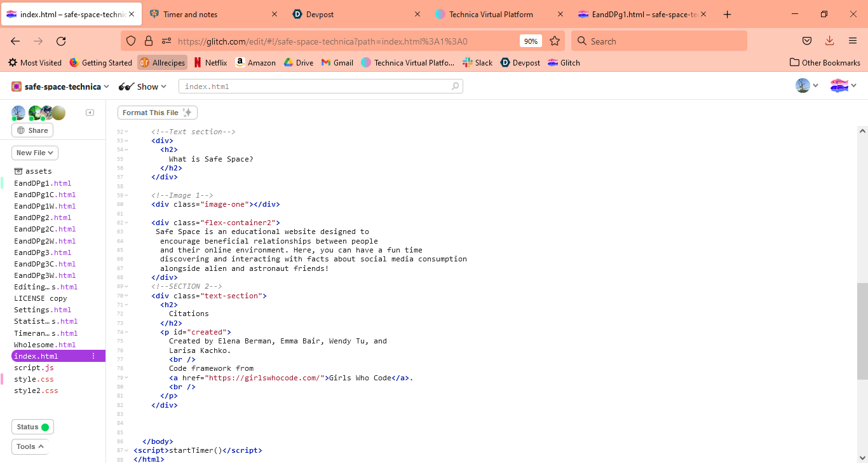
Task: Open file style.css
Action: click(x=34, y=379)
